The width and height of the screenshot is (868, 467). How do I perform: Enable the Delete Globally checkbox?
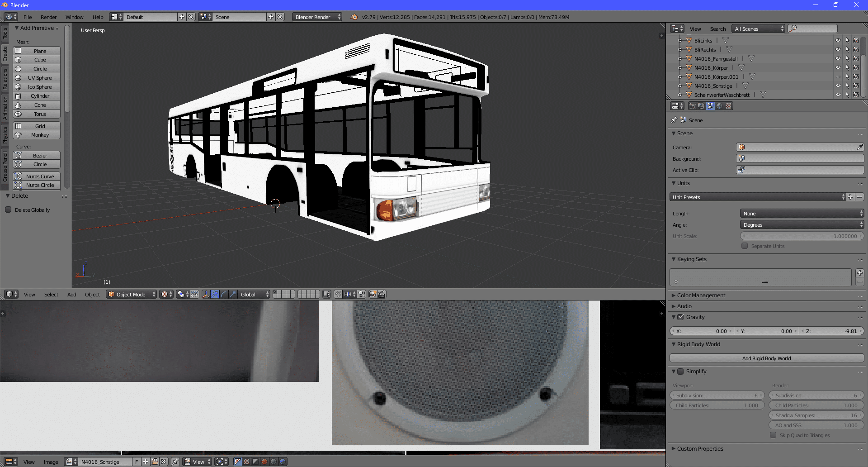coord(8,210)
